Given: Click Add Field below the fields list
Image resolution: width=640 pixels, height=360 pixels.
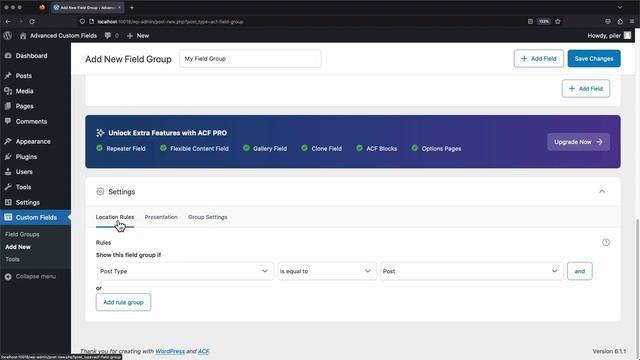Looking at the screenshot, I should tap(586, 89).
